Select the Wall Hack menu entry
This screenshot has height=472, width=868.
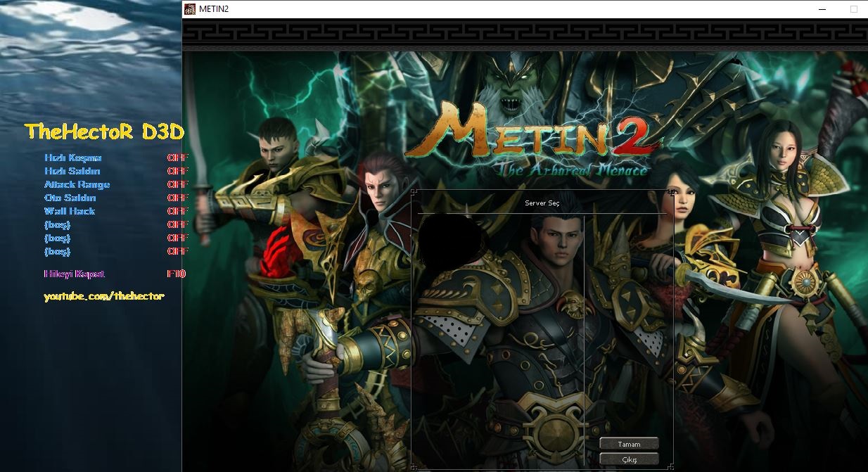point(70,211)
